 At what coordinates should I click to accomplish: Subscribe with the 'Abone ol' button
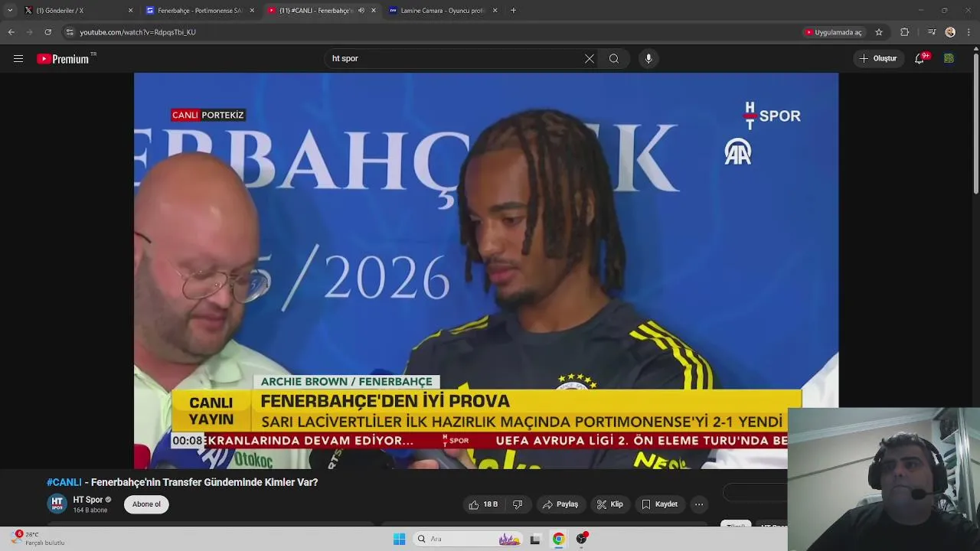(146, 504)
